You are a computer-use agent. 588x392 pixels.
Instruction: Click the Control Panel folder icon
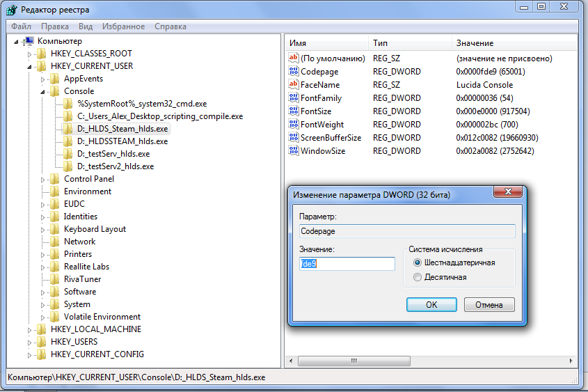(55, 179)
